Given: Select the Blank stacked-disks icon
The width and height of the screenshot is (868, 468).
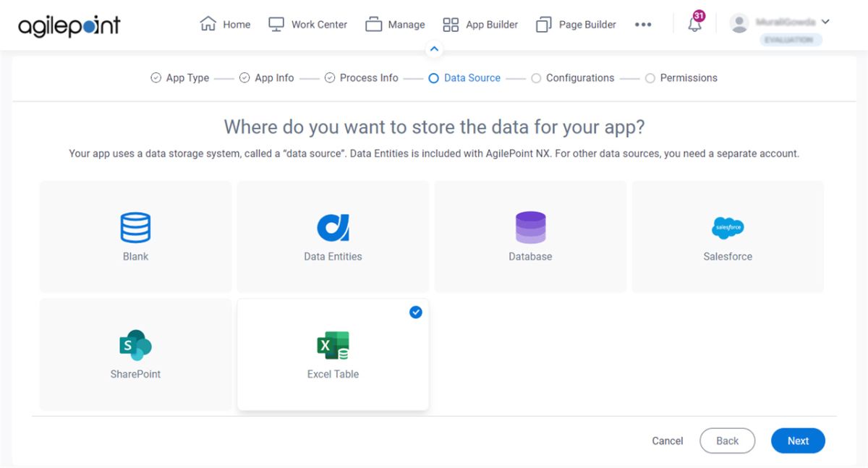Looking at the screenshot, I should 135,227.
